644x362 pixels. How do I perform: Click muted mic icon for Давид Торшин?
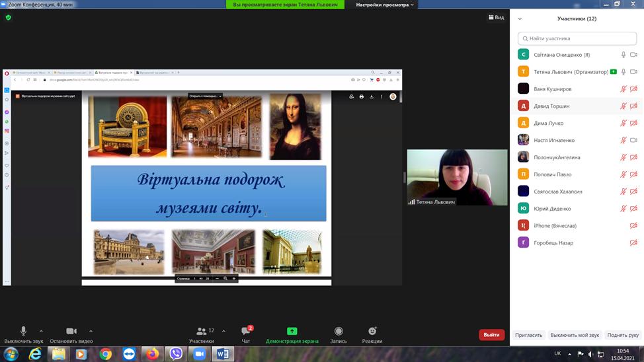pyautogui.click(x=624, y=106)
